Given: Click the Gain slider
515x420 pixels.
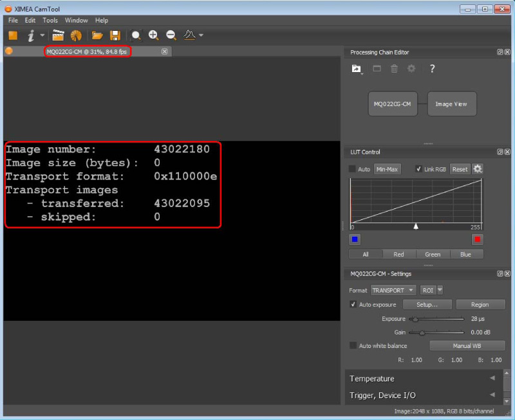Looking at the screenshot, I should tap(436, 332).
